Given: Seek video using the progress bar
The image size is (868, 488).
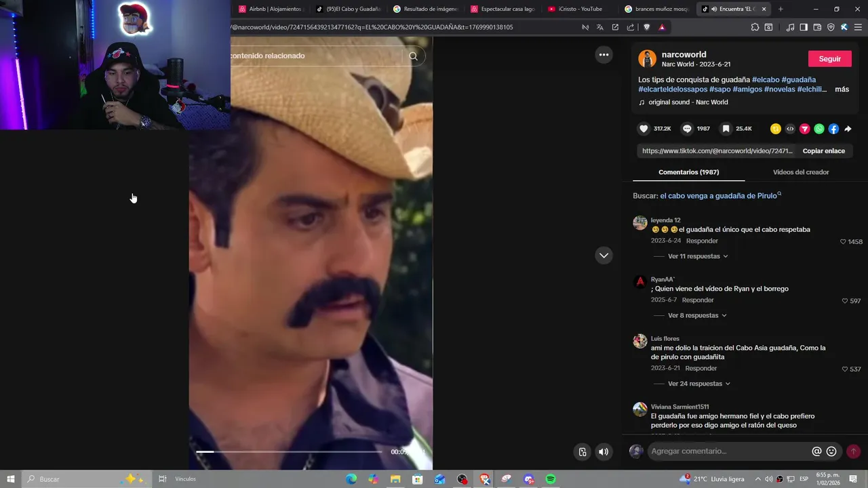Looking at the screenshot, I should click(289, 451).
